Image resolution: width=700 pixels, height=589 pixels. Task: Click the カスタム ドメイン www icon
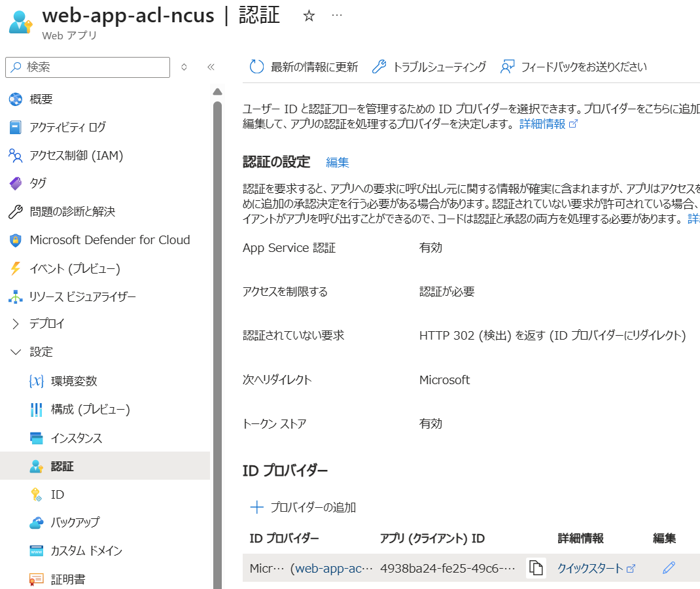[36, 551]
